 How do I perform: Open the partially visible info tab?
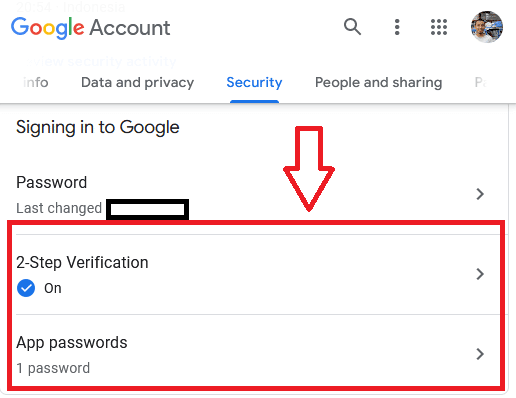point(36,82)
